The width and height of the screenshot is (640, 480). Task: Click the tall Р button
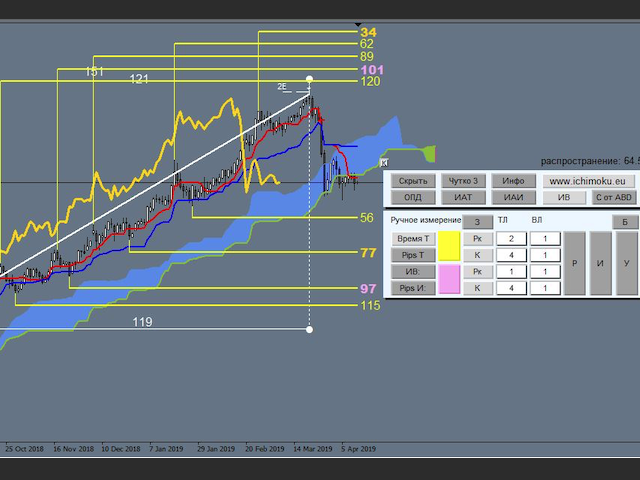coord(574,263)
